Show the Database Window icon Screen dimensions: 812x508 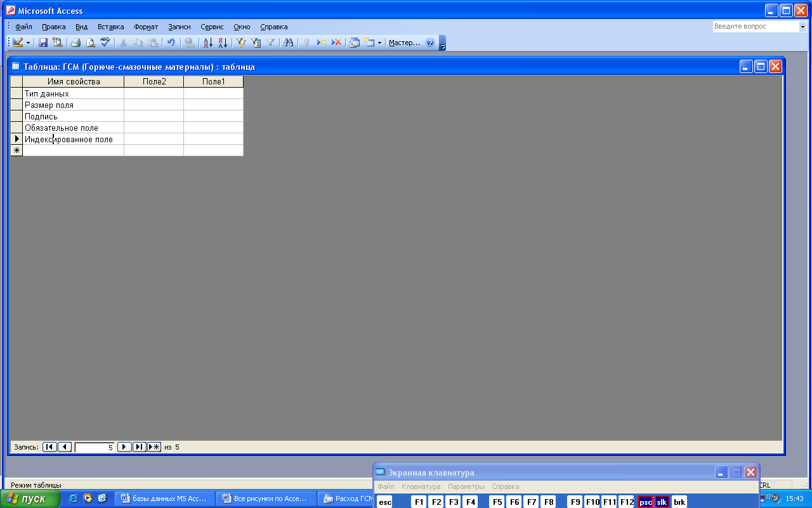pos(355,43)
